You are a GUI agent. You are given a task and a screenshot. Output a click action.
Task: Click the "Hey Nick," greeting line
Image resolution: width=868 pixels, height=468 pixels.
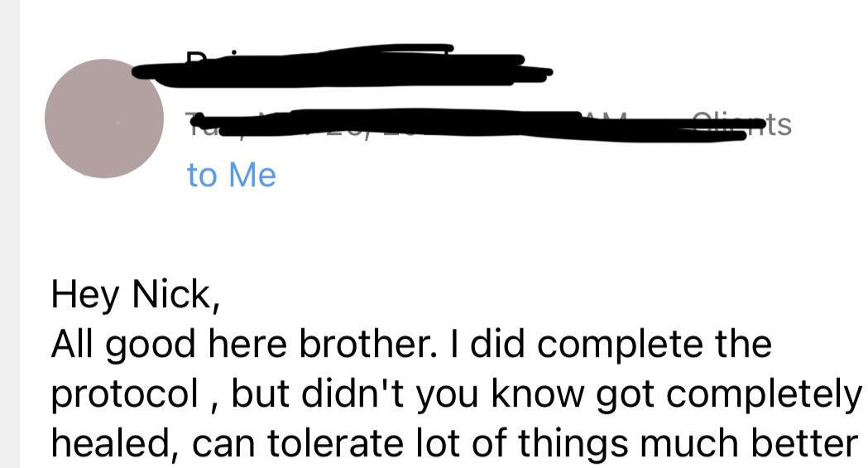coord(135,296)
